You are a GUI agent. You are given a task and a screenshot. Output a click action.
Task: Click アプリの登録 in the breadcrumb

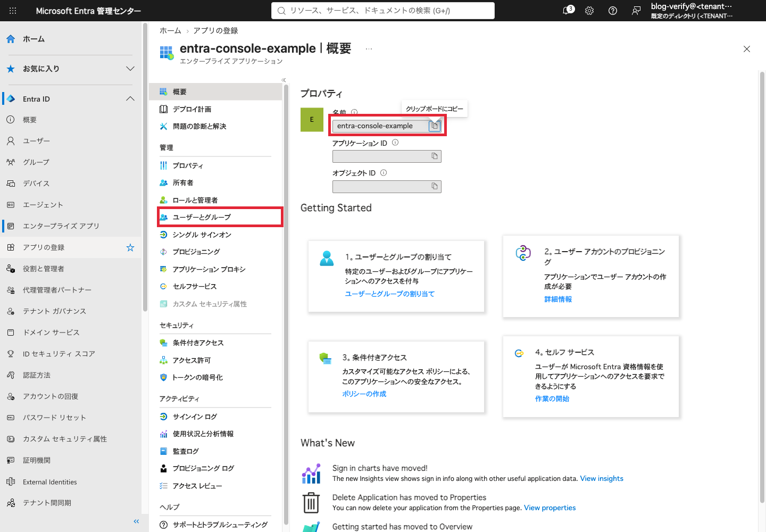[x=215, y=30]
